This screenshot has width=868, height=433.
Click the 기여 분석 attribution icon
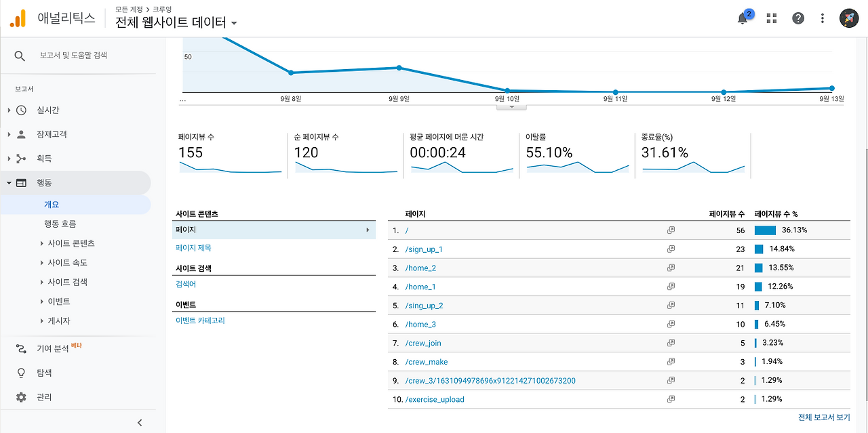(x=21, y=348)
